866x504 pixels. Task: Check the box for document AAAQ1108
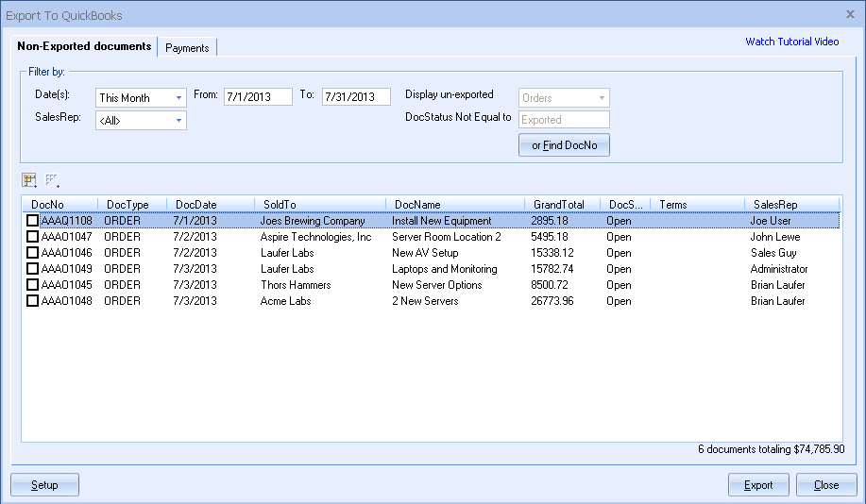(x=33, y=221)
